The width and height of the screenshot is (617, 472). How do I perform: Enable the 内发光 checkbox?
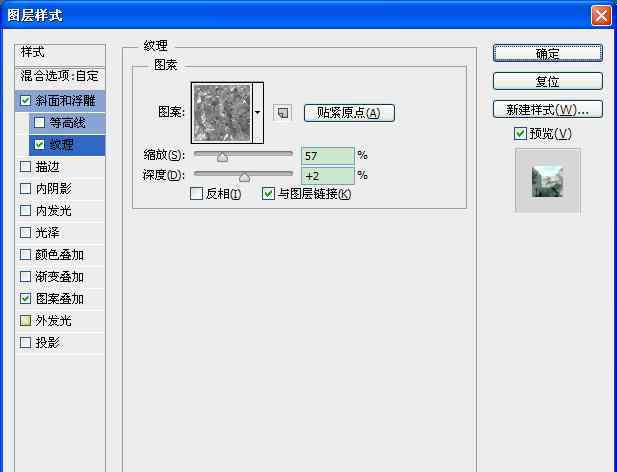click(26, 211)
